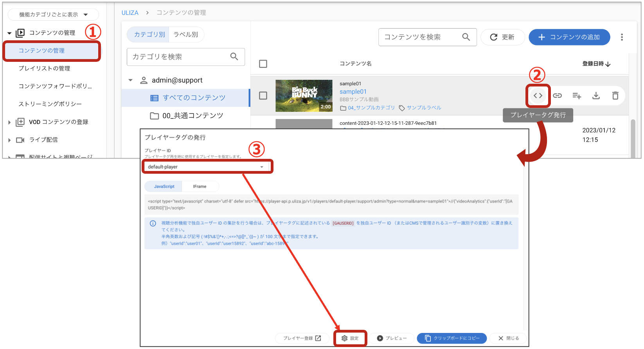The image size is (644, 349).
Task: Open ストリーミングポリシー menu item
Action: click(x=50, y=104)
